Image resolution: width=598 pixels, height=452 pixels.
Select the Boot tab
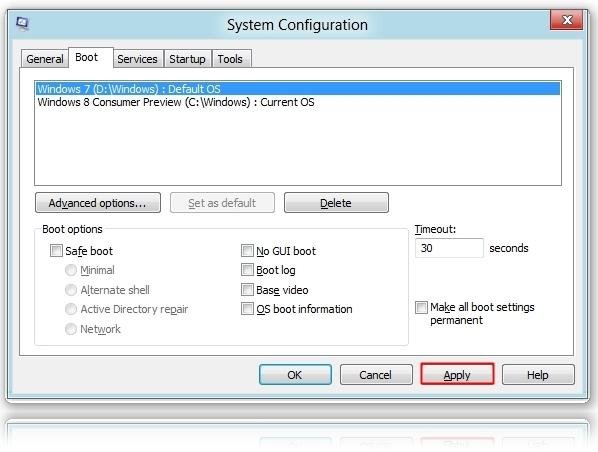coord(91,58)
